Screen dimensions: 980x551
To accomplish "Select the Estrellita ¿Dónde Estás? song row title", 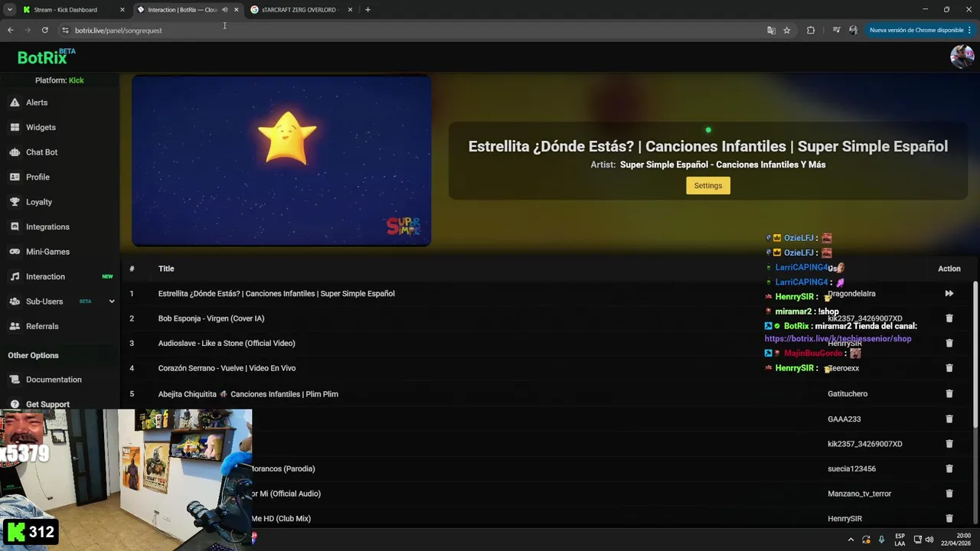I will 276,294.
